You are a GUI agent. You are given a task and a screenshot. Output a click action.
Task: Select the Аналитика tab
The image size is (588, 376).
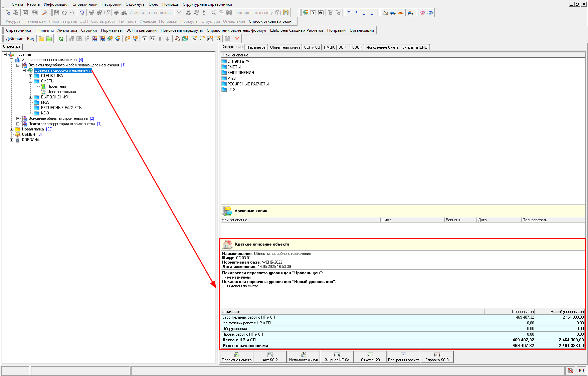67,30
